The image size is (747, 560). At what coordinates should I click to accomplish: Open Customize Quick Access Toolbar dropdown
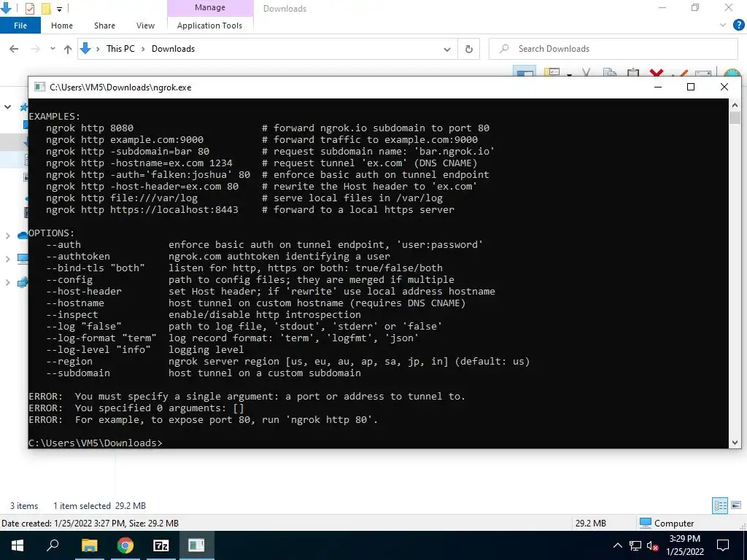(59, 9)
